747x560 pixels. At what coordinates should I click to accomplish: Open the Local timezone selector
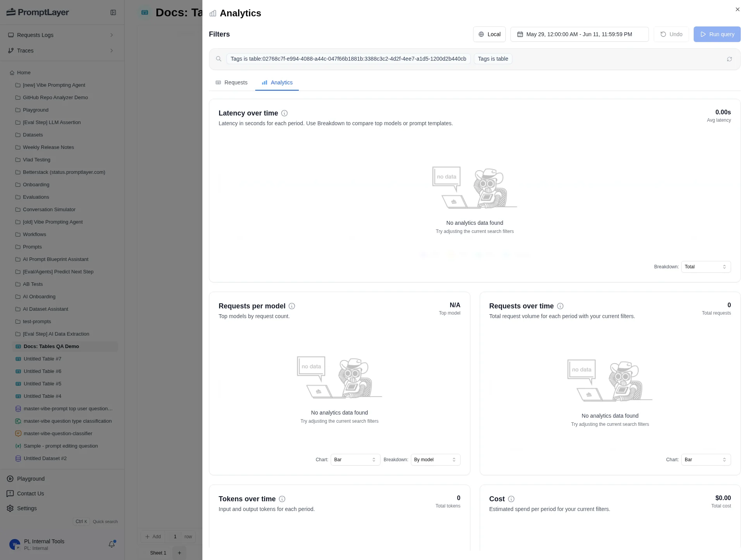pyautogui.click(x=489, y=34)
